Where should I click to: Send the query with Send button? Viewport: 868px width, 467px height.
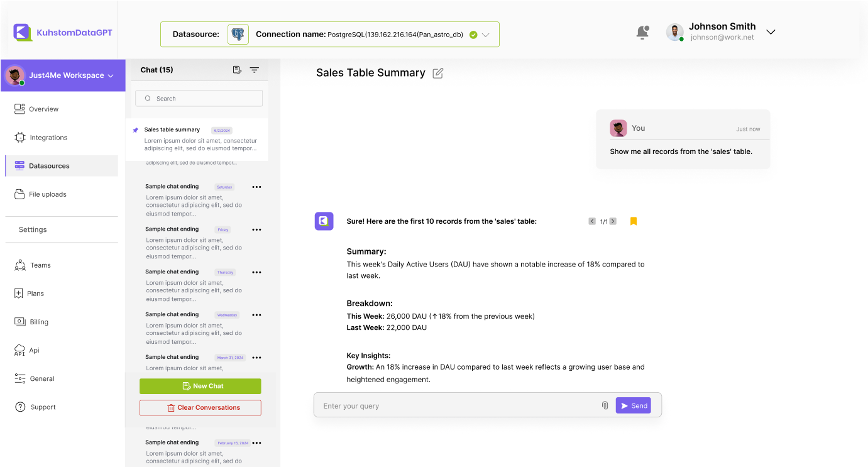tap(633, 405)
